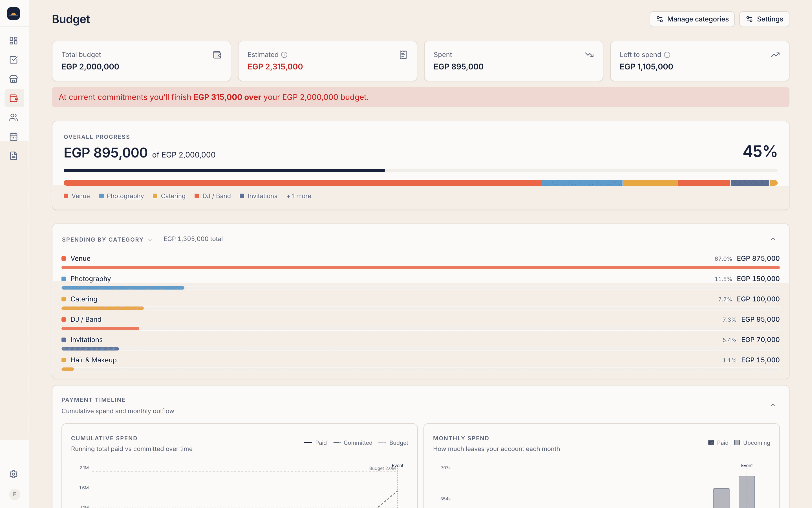812x508 pixels.
Task: Click the Event marker on Monthly Spend chart
Action: (747, 466)
